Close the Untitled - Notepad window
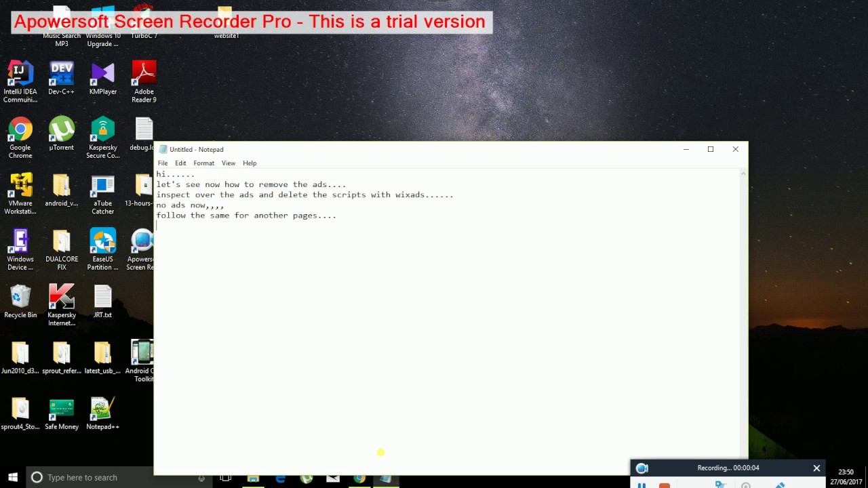Image resolution: width=868 pixels, height=488 pixels. (735, 149)
